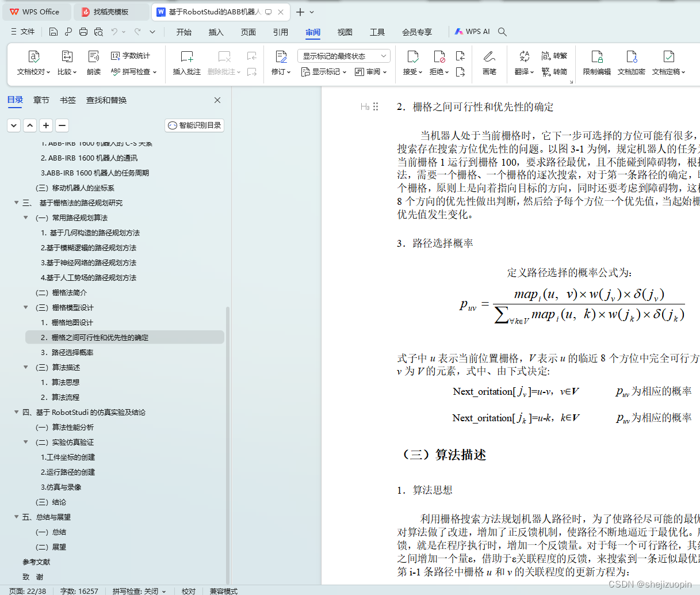The image size is (700, 595).
Task: Click 转简 convert to simplified Chinese
Action: [x=554, y=72]
